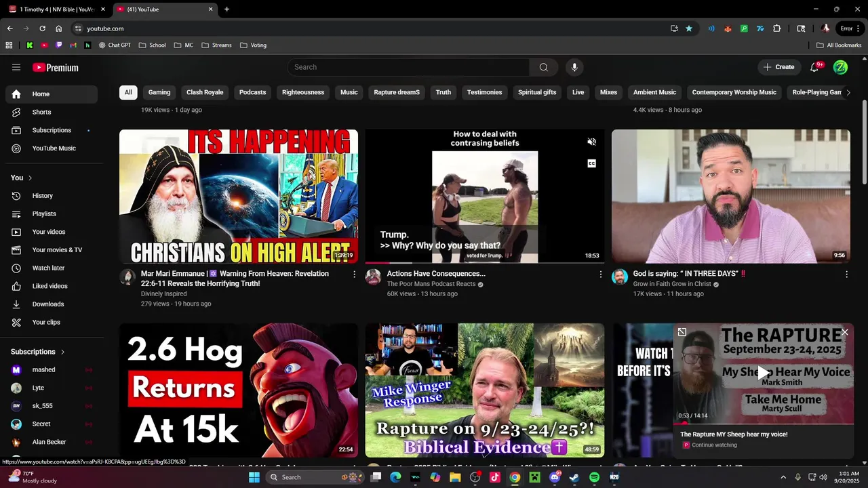Image resolution: width=868 pixels, height=488 pixels.
Task: Open The Poor Mans Podcast Reacts channel
Action: [x=431, y=284]
